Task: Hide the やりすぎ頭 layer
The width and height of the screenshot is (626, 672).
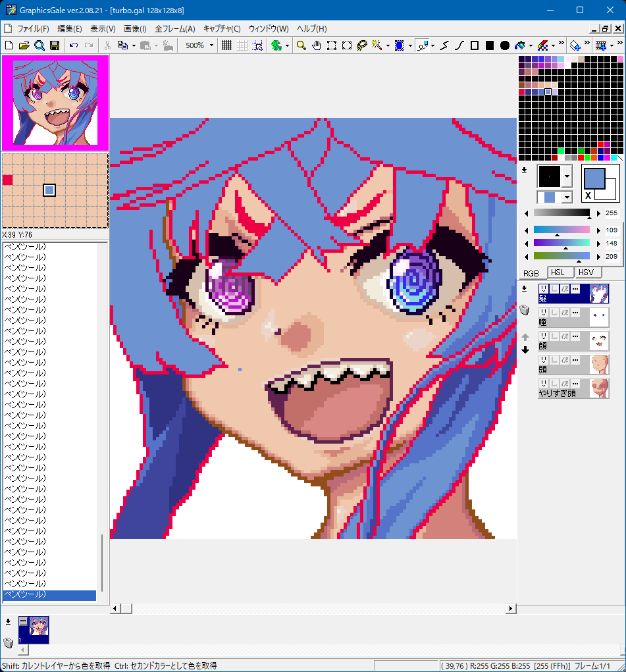Action: (544, 383)
